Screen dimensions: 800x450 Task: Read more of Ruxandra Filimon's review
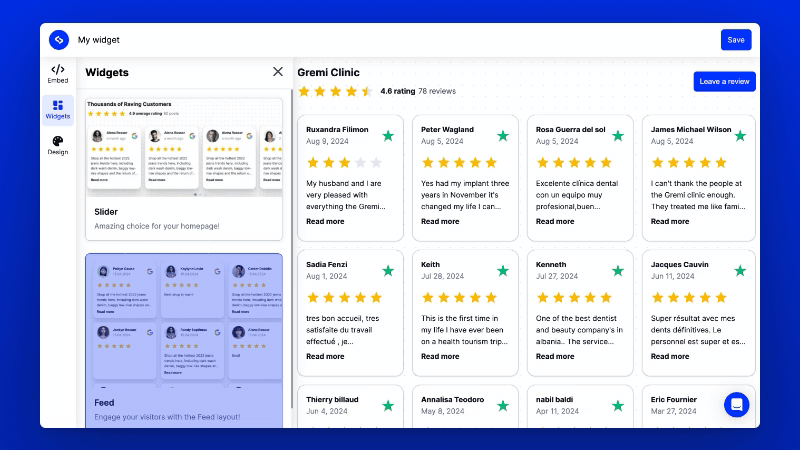[325, 221]
